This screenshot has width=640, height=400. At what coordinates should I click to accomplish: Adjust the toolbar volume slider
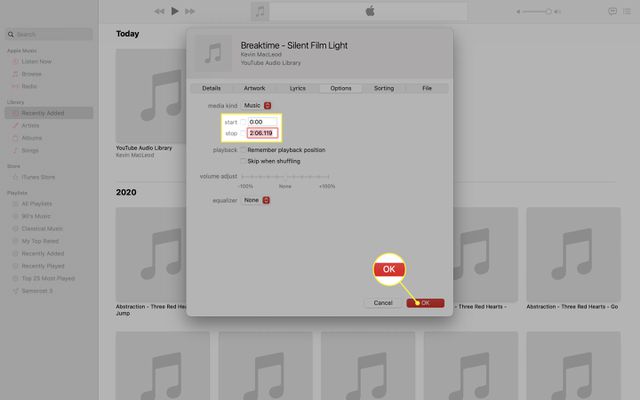click(538, 12)
